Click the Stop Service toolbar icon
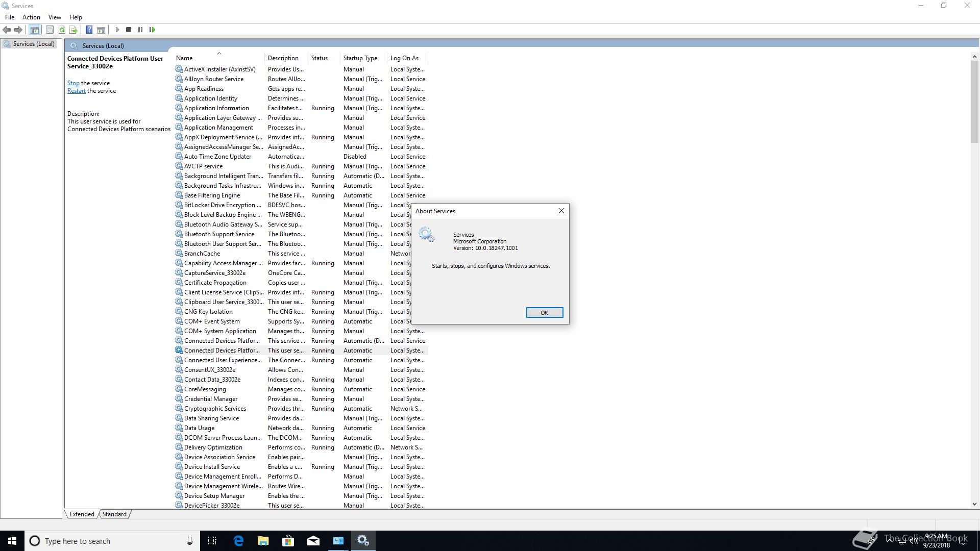The width and height of the screenshot is (980, 551). [x=129, y=30]
